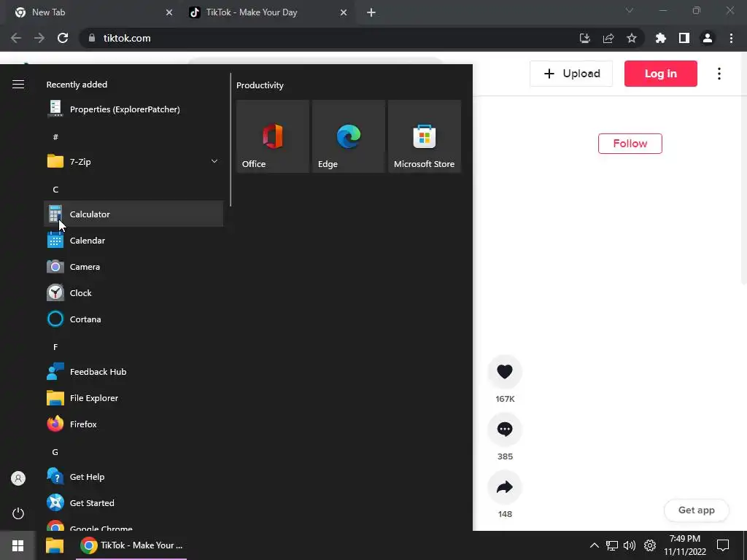Image resolution: width=747 pixels, height=560 pixels.
Task: Select the TikTok - Make Your Day tab
Action: point(268,12)
